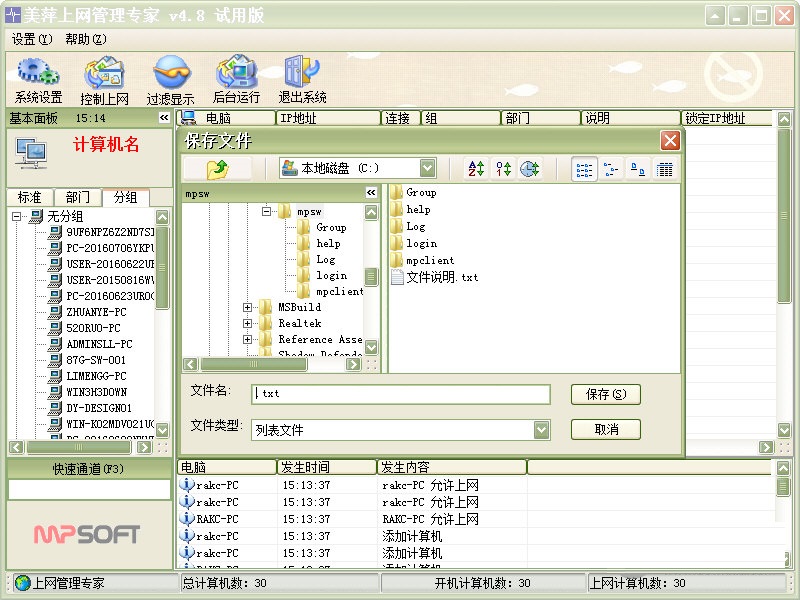The width and height of the screenshot is (800, 600).
Task: Open the 文件类型 dropdown list
Action: coord(541,430)
